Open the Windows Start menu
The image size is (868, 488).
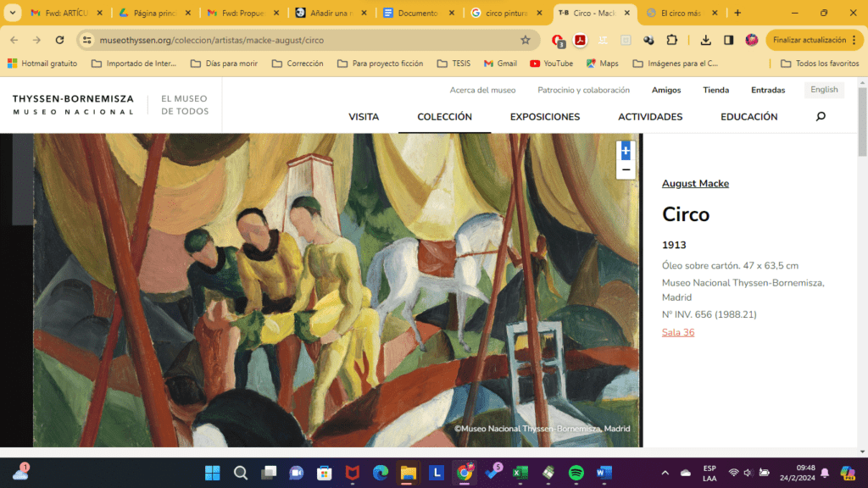coord(213,473)
